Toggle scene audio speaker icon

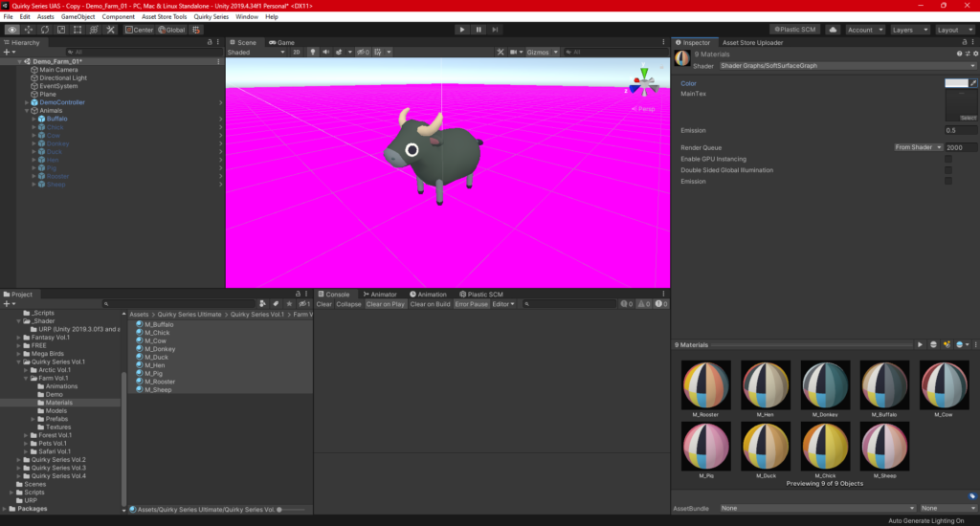pyautogui.click(x=325, y=52)
